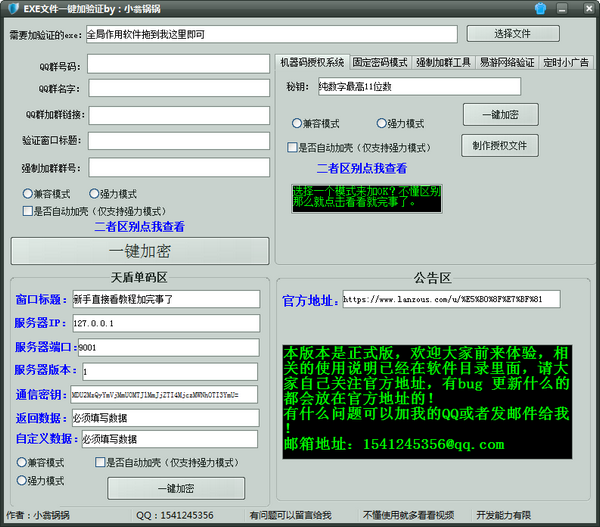Click the 制作授权文件 button

pyautogui.click(x=500, y=145)
